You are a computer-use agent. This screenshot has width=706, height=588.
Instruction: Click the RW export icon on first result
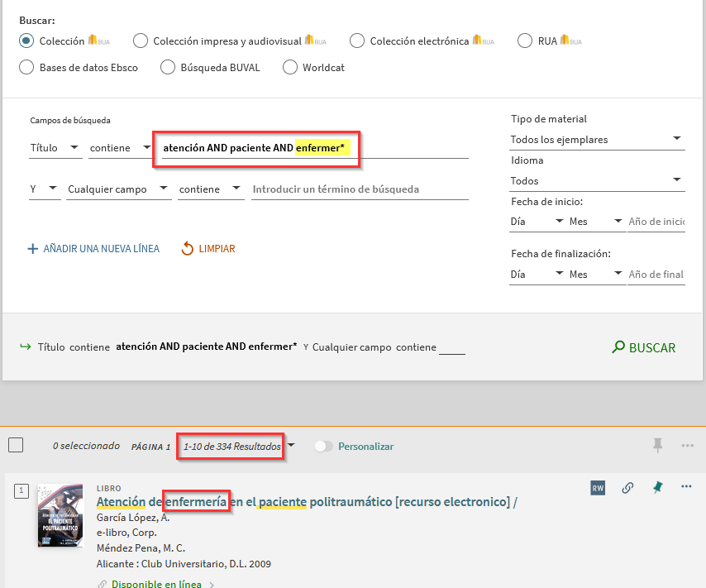[x=598, y=488]
